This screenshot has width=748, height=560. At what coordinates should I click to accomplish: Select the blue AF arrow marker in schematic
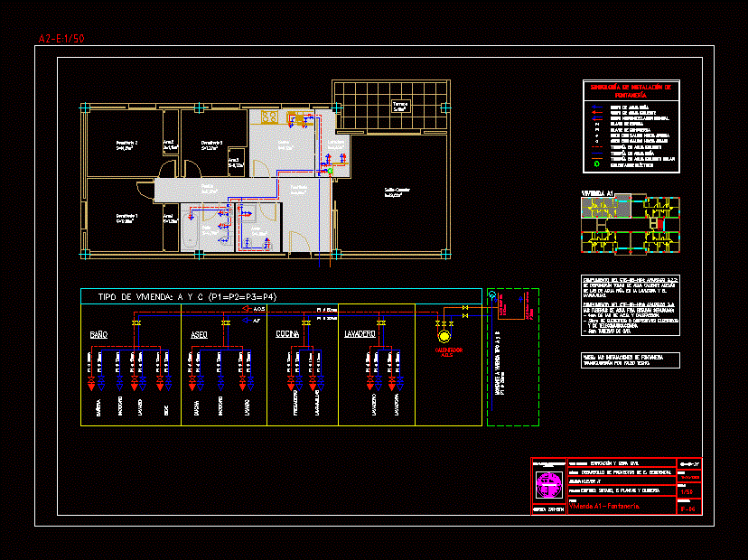pyautogui.click(x=246, y=320)
